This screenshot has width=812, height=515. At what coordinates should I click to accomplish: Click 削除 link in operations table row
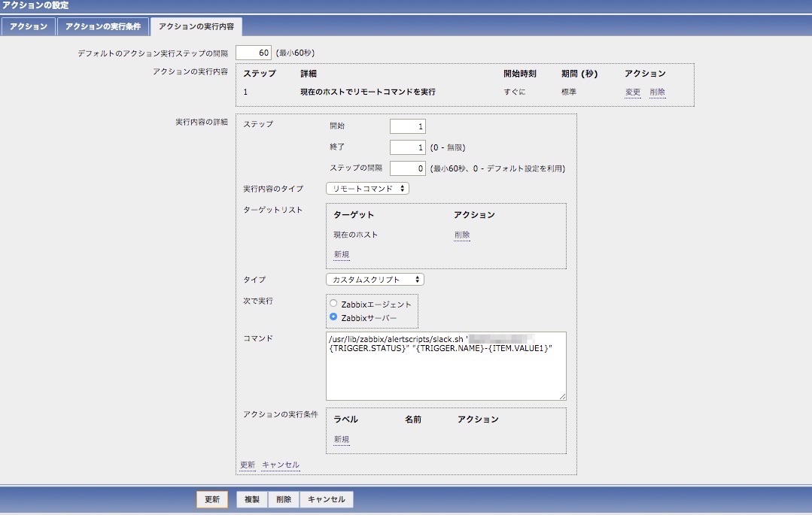[657, 92]
